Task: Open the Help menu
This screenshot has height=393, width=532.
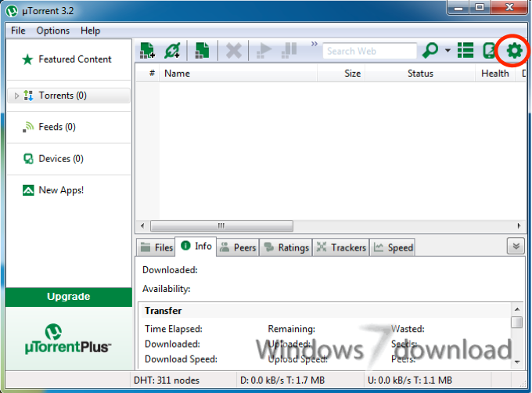Action: point(90,31)
